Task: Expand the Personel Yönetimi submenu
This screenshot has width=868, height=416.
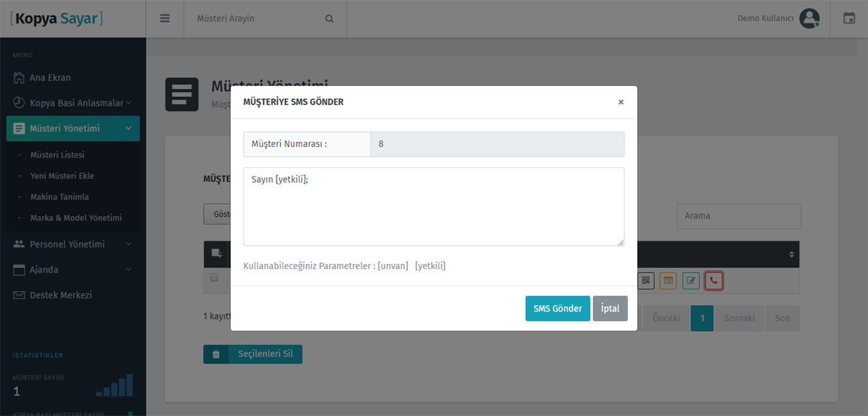Action: point(73,244)
